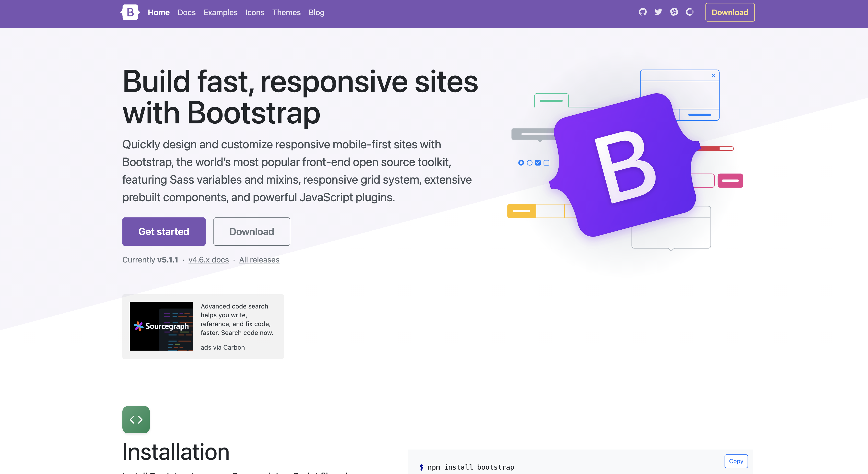The image size is (868, 474).
Task: Click the outlined Download button in hero
Action: 252,232
